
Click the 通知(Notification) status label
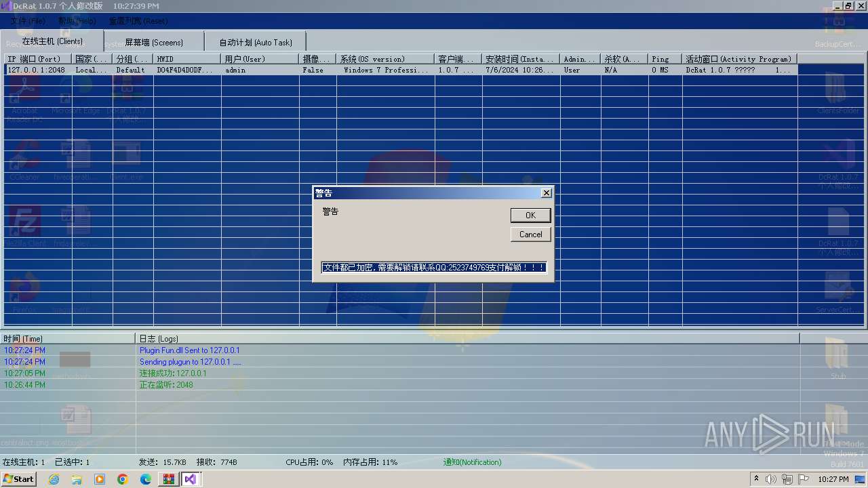[472, 462]
